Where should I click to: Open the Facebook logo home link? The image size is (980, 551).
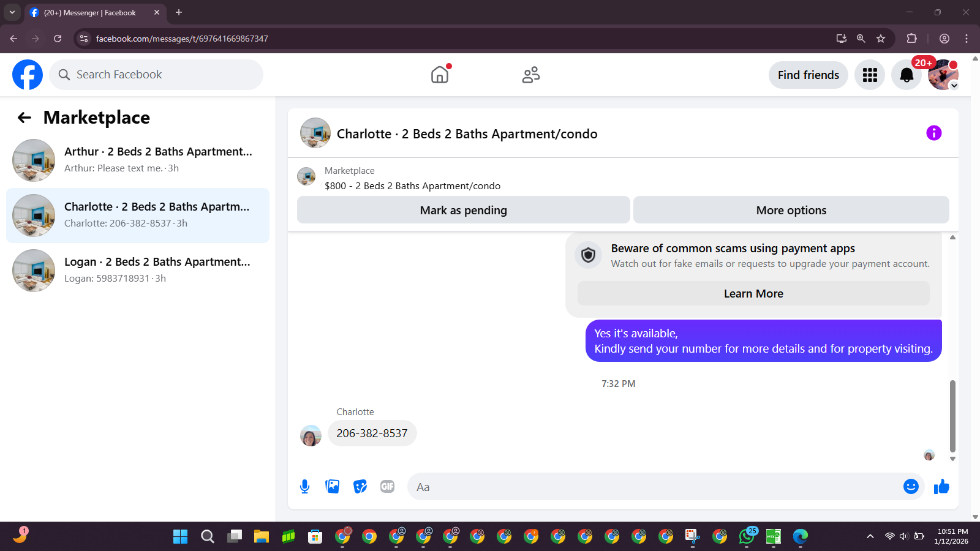(x=28, y=75)
